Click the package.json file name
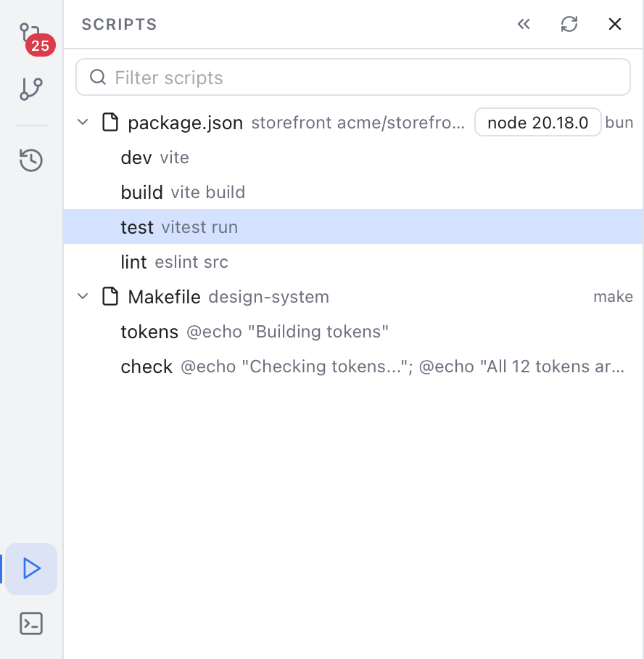This screenshot has height=659, width=644. (185, 123)
